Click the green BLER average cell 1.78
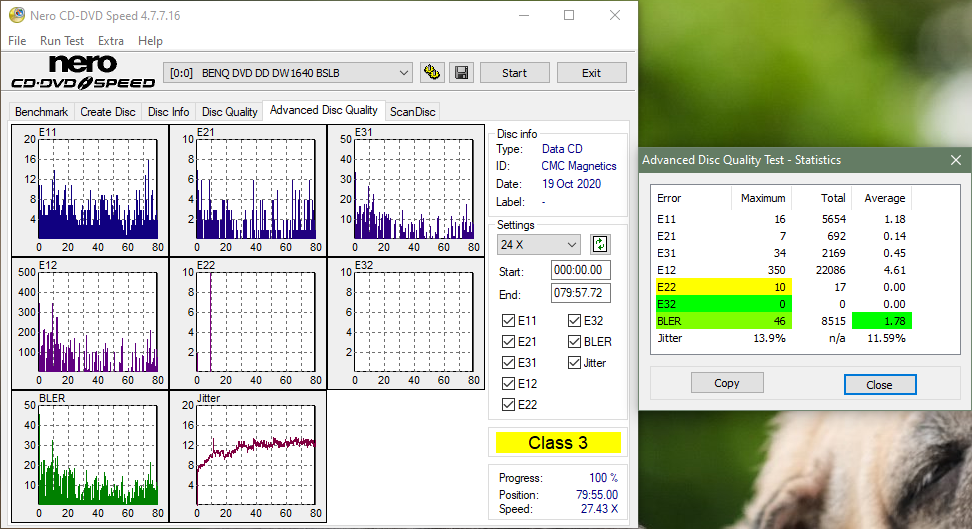 881,321
